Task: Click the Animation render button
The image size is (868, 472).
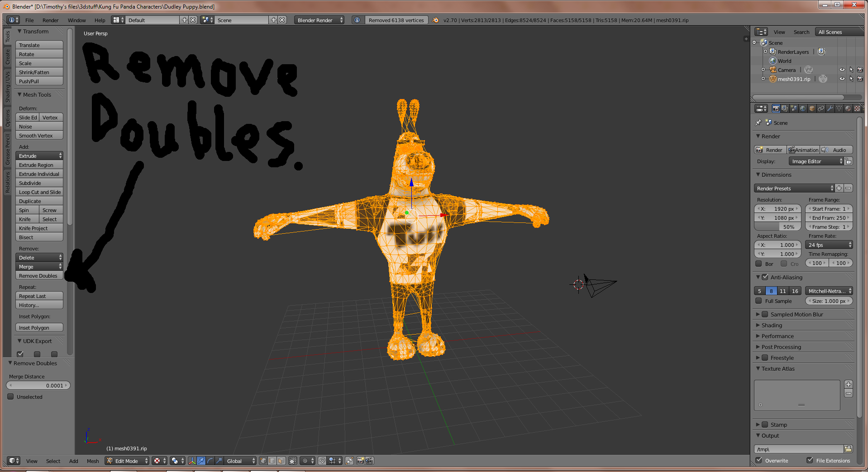Action: click(803, 150)
